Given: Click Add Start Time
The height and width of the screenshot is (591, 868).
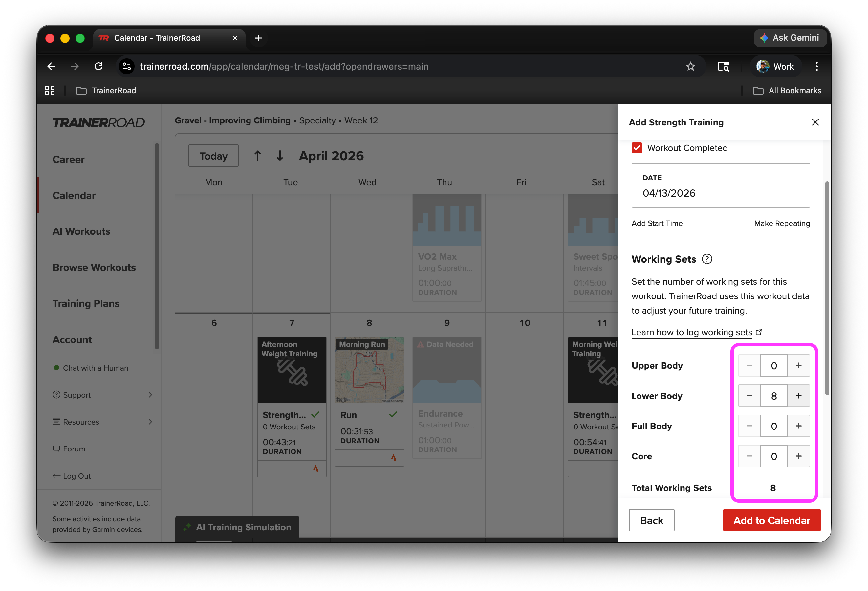Looking at the screenshot, I should (657, 223).
